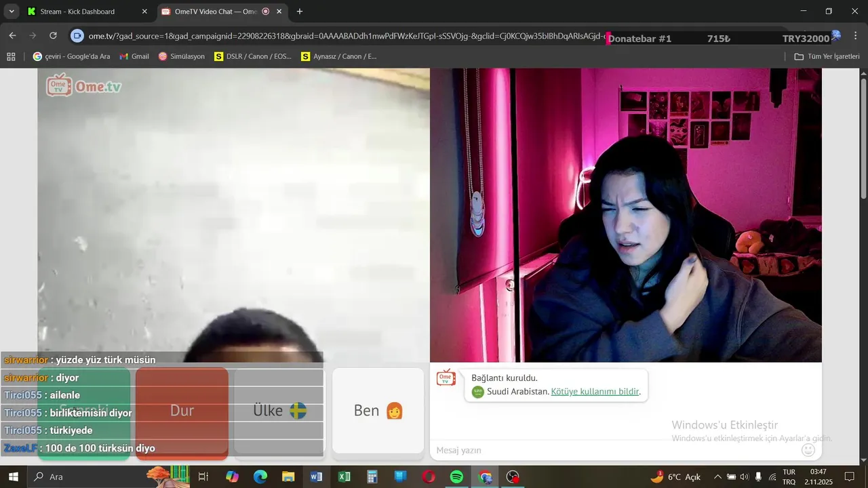Open Spotify from the taskbar
The image size is (868, 488).
[456, 476]
